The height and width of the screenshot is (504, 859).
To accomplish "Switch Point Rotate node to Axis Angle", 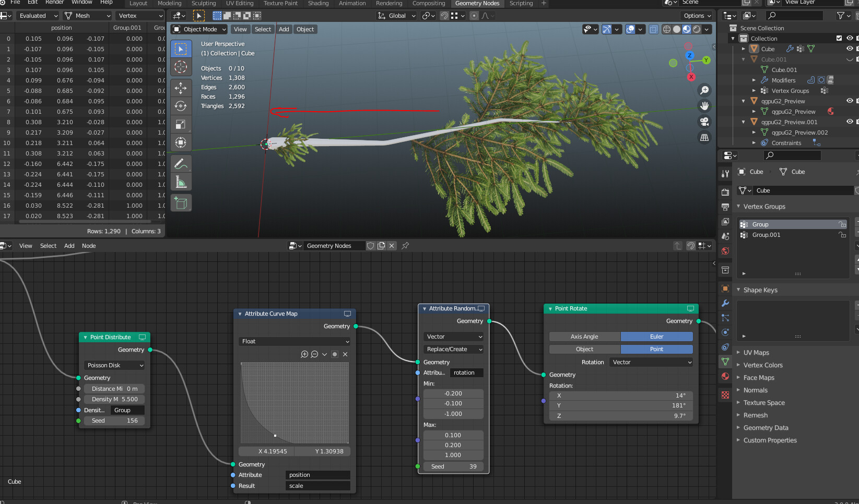I will [584, 337].
